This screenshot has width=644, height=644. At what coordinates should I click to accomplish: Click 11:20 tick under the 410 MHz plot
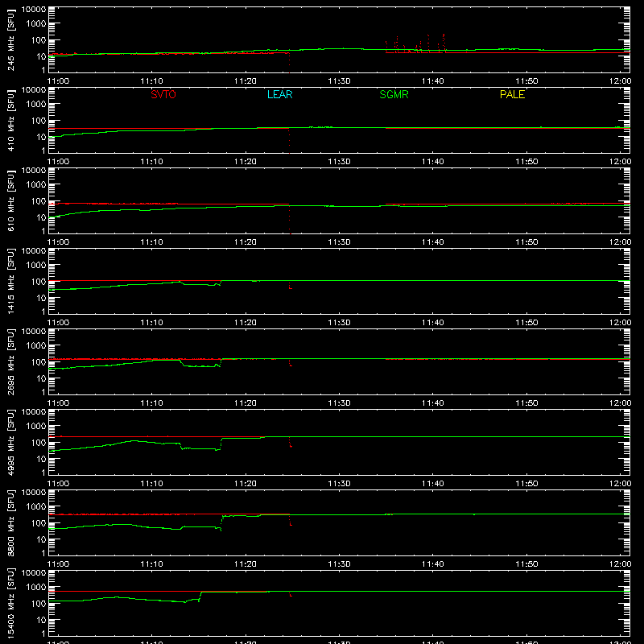coord(246,162)
